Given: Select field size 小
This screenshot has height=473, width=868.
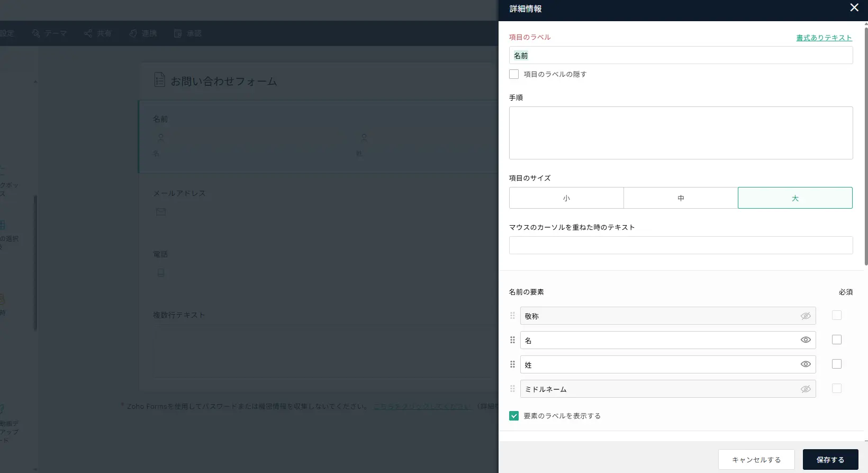Looking at the screenshot, I should (566, 198).
